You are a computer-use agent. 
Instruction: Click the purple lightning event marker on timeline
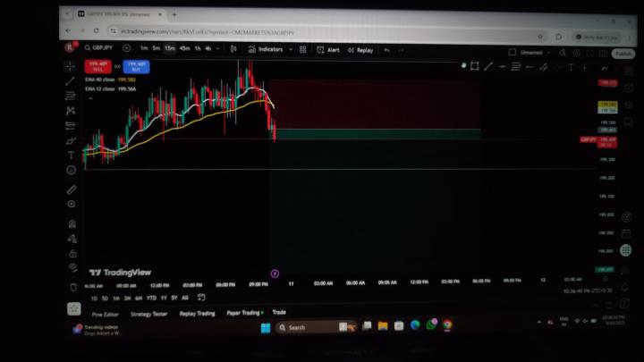(275, 274)
